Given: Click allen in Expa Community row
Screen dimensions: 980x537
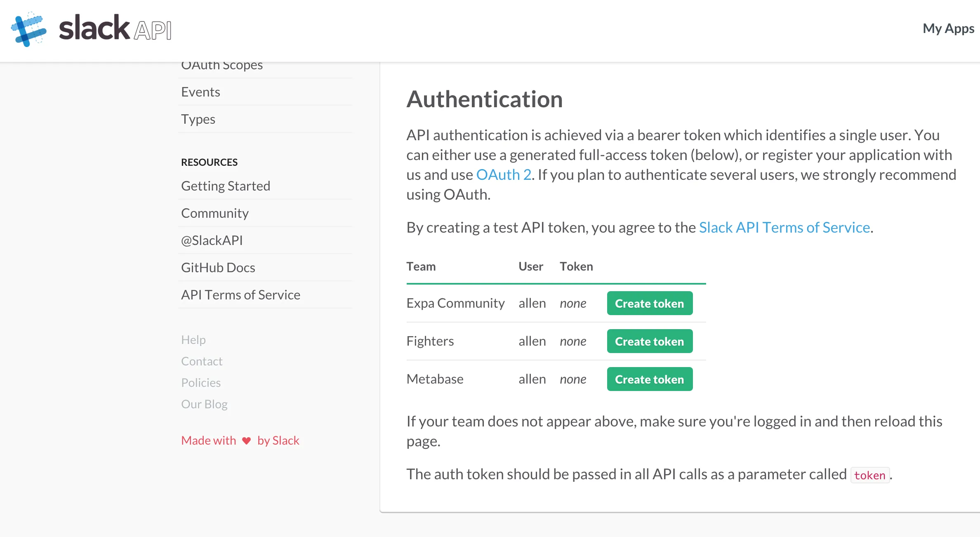Looking at the screenshot, I should [x=532, y=303].
